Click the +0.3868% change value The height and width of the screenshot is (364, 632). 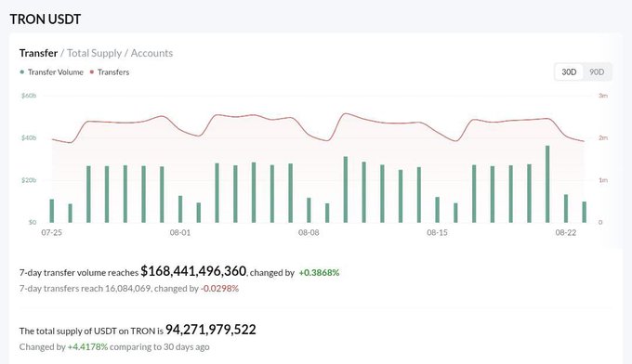click(319, 273)
